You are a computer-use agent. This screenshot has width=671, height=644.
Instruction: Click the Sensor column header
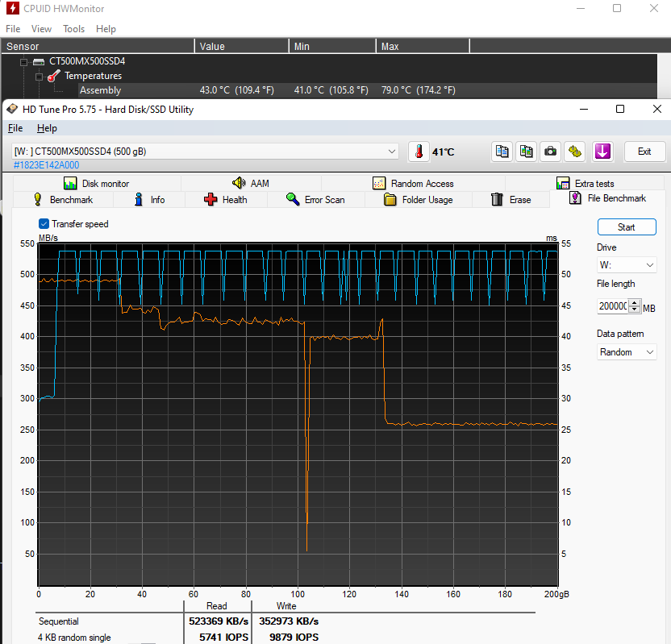98,46
